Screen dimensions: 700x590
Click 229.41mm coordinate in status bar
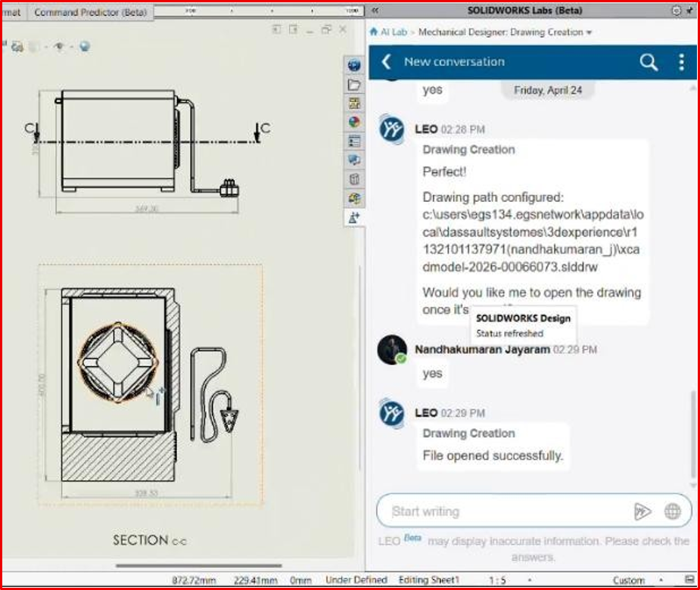(x=255, y=580)
